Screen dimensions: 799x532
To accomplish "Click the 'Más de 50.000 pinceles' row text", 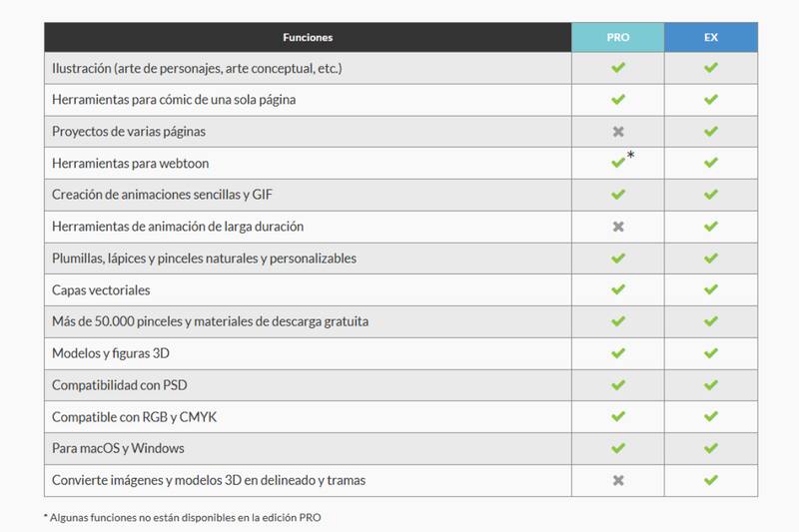I will [210, 321].
